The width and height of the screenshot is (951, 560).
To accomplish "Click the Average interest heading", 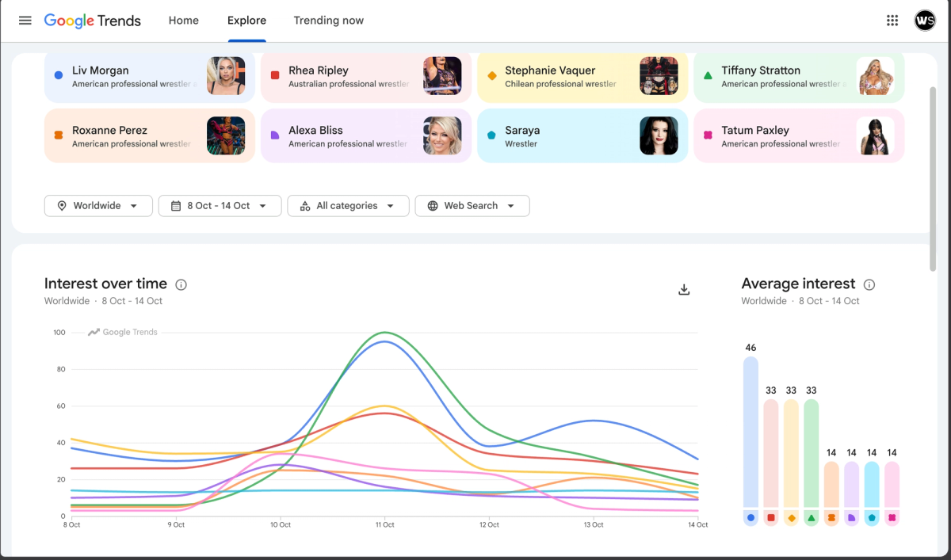I will [x=798, y=284].
